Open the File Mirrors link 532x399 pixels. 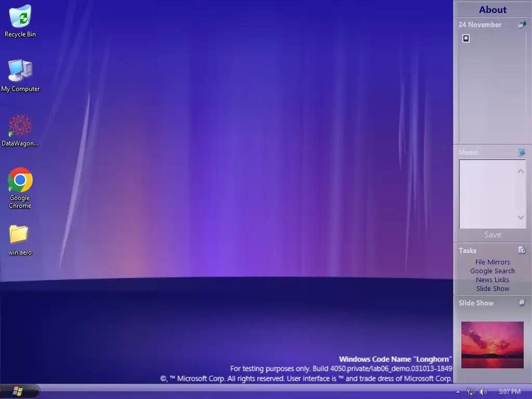(493, 262)
